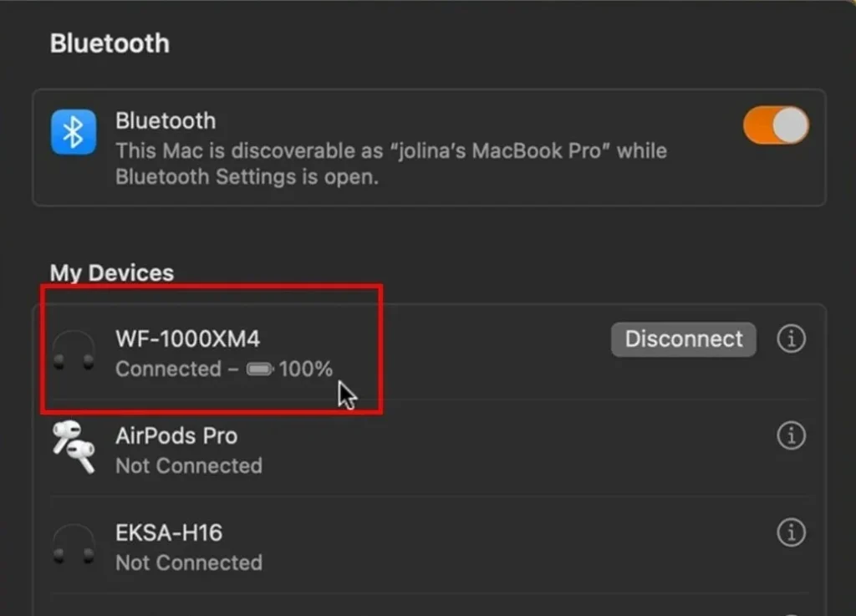This screenshot has width=856, height=616.
Task: Click the AirPods Pro earbuds icon
Action: click(x=74, y=448)
